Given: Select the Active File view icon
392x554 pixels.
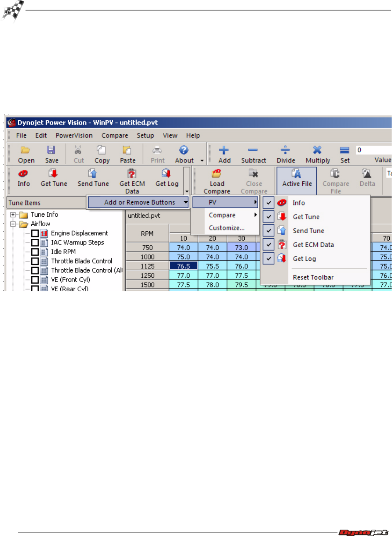Looking at the screenshot, I should pos(297,174).
